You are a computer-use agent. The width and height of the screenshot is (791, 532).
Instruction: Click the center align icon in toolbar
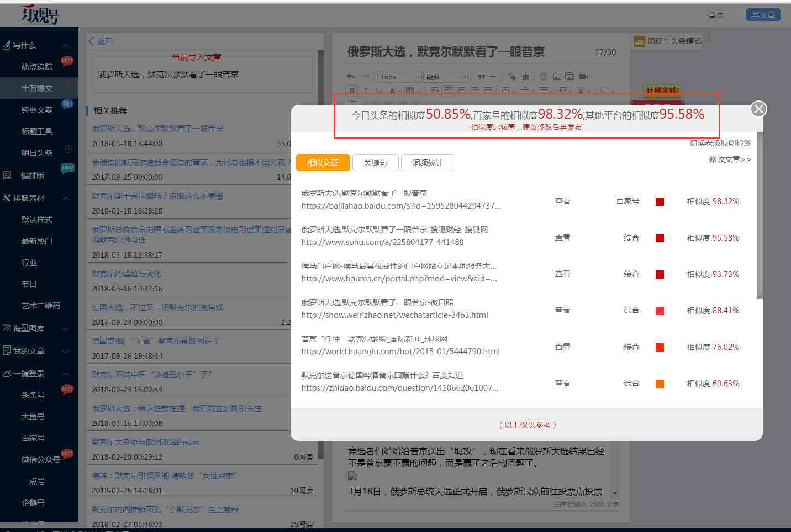(x=461, y=91)
